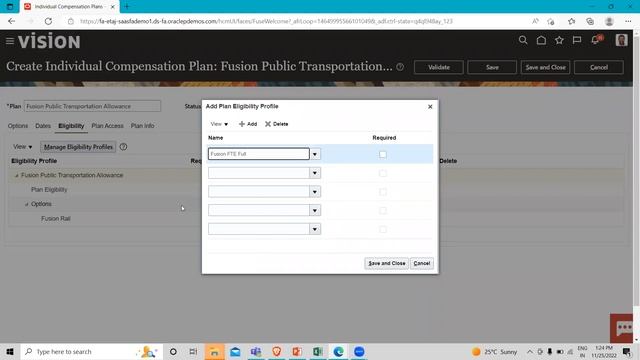Open the View menu on Eligibility tab

click(x=22, y=147)
